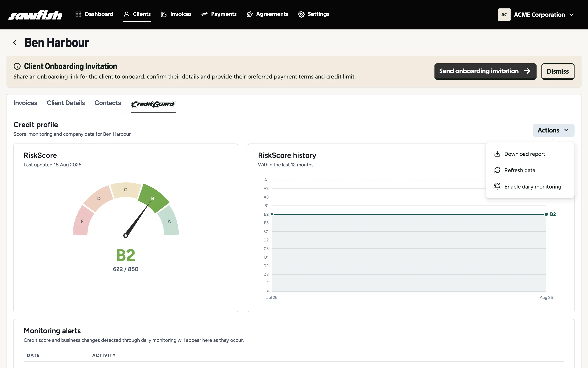The image size is (588, 368).
Task: Click the 622 / 850 score text
Action: click(x=126, y=269)
